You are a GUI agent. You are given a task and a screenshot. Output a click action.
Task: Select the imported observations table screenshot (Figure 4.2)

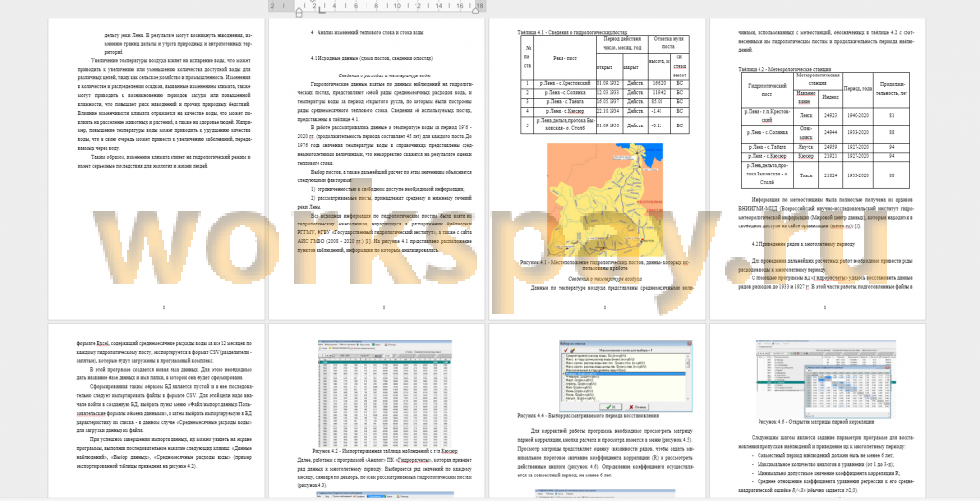(385, 394)
